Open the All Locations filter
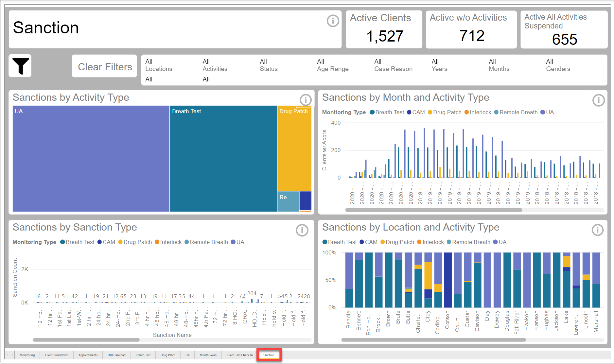Image resolution: width=614 pixels, height=364 pixels. click(159, 65)
